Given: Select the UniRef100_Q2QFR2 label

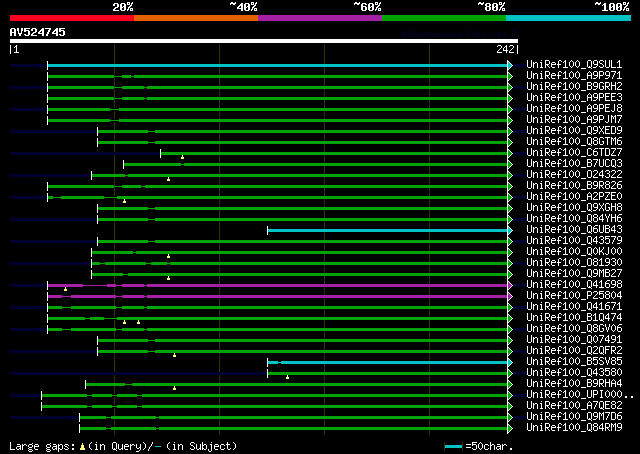Looking at the screenshot, I should pyautogui.click(x=574, y=351).
